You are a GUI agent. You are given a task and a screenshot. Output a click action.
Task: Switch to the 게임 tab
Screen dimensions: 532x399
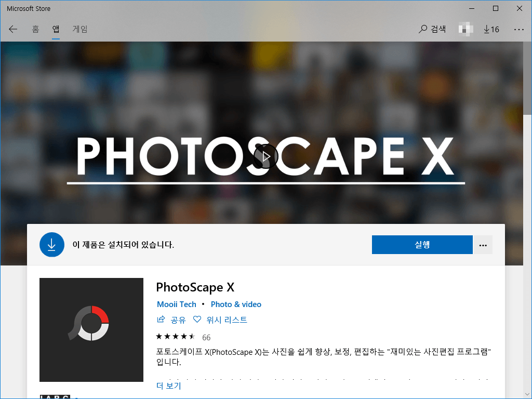pos(79,29)
